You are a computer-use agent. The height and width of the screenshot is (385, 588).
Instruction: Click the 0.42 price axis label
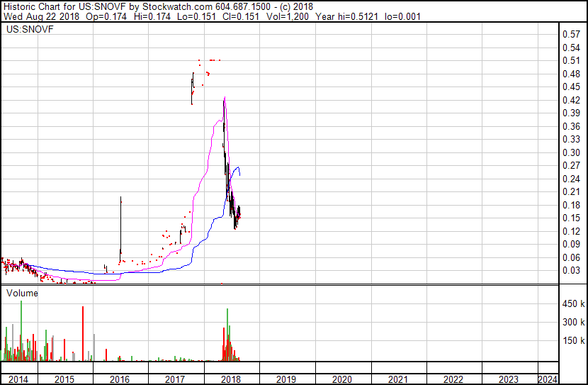pyautogui.click(x=572, y=100)
